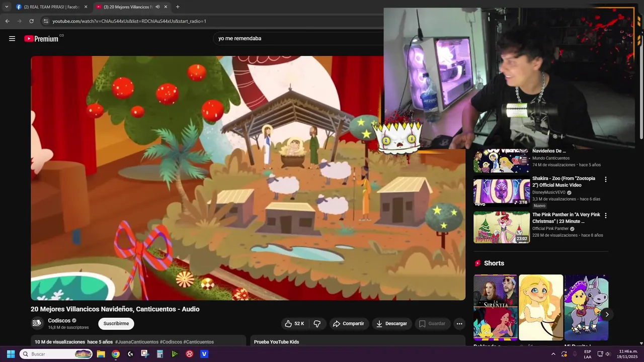Image resolution: width=644 pixels, height=362 pixels.
Task: Open site information icon in address bar
Action: 46,21
